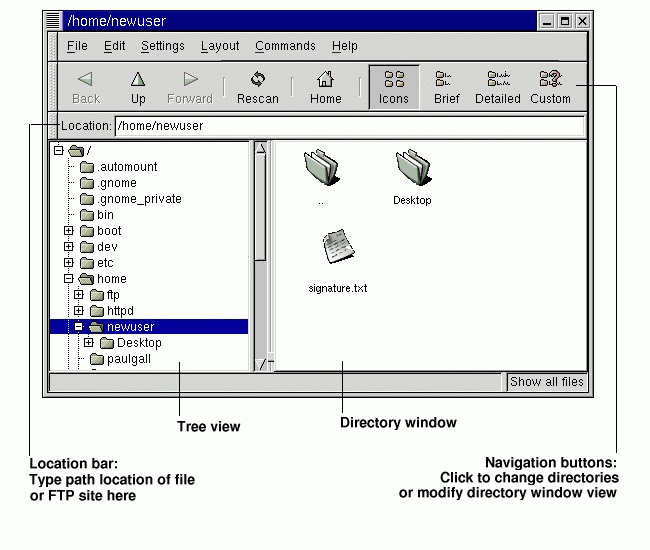Image resolution: width=650 pixels, height=550 pixels.
Task: Select the Desktop folder icon in directory window
Action: point(411,168)
